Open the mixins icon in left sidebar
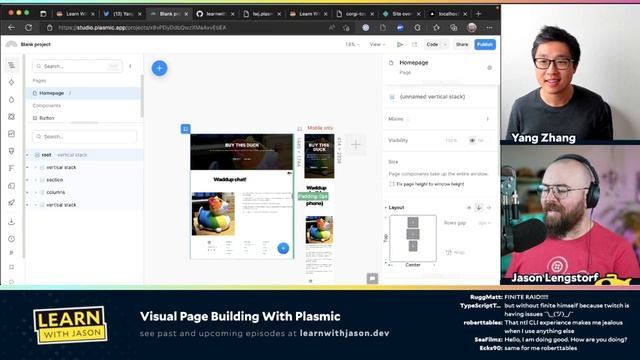640x360 pixels. pos(11,117)
